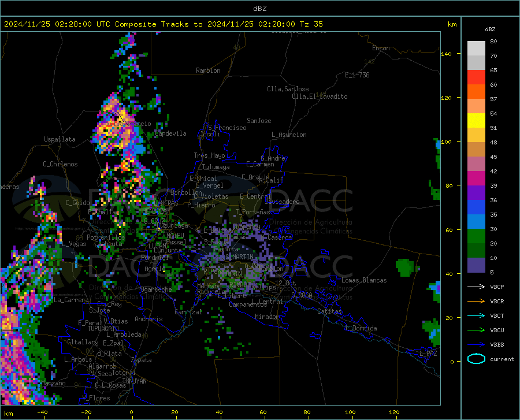Click the cyan 'current' ellipse legend icon
Image resolution: width=520 pixels, height=420 pixels.
click(x=476, y=359)
